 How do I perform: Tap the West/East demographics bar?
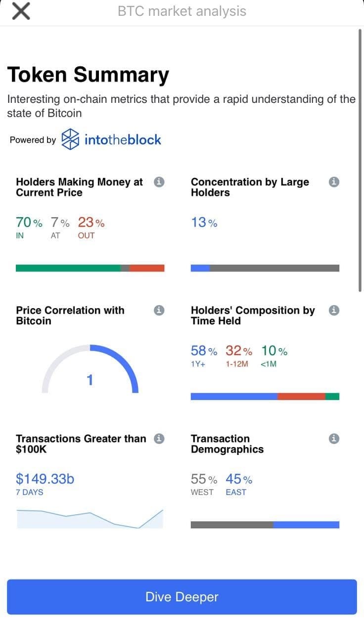tap(265, 525)
